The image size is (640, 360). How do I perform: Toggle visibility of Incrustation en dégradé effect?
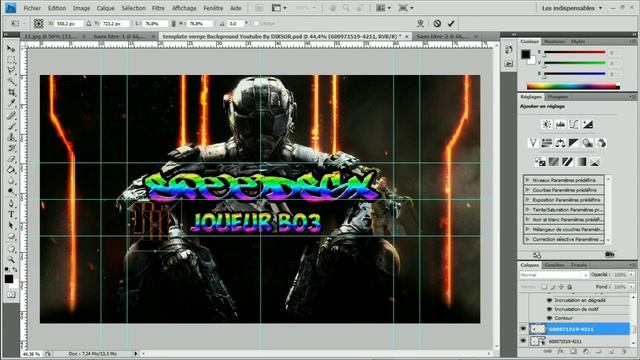(549, 300)
